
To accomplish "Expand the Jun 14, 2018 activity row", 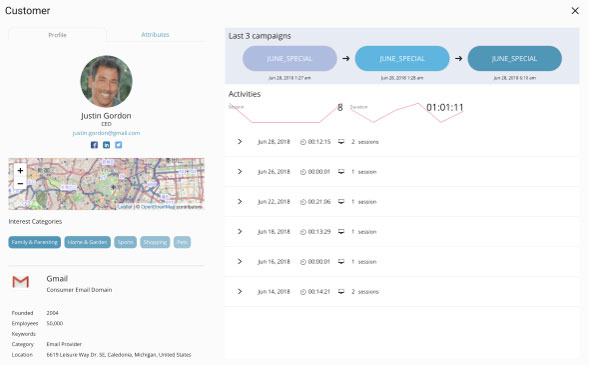I will 240,291.
